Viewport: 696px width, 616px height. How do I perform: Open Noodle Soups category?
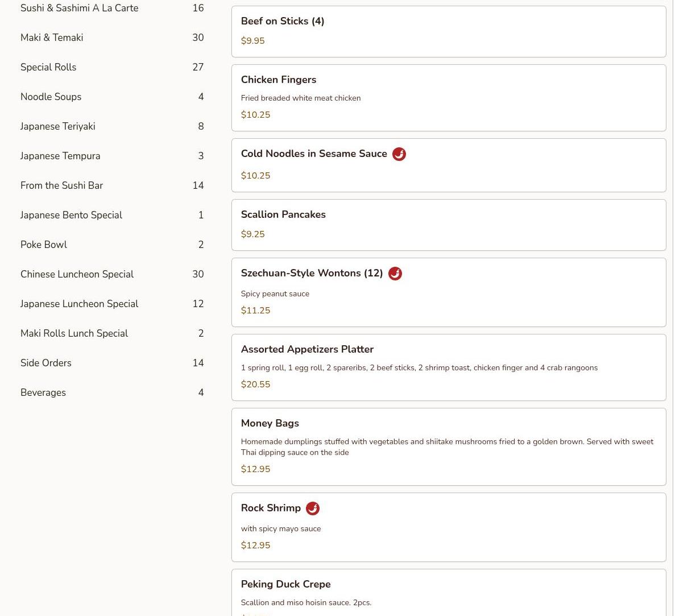(112, 97)
